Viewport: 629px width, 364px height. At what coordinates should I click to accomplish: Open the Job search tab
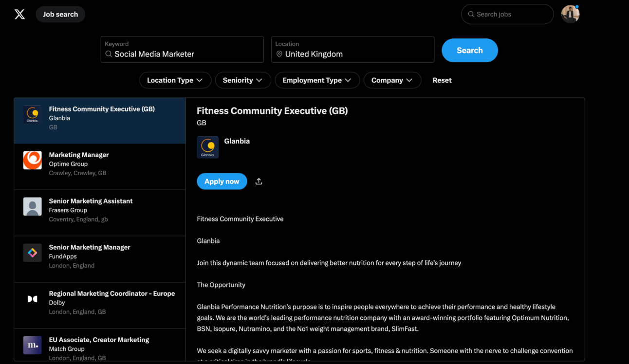(x=60, y=14)
